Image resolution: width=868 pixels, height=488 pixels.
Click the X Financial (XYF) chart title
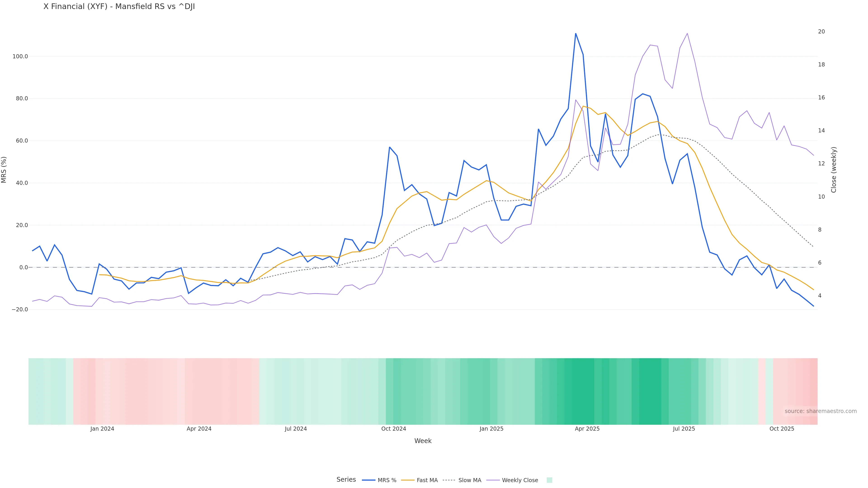(x=119, y=7)
